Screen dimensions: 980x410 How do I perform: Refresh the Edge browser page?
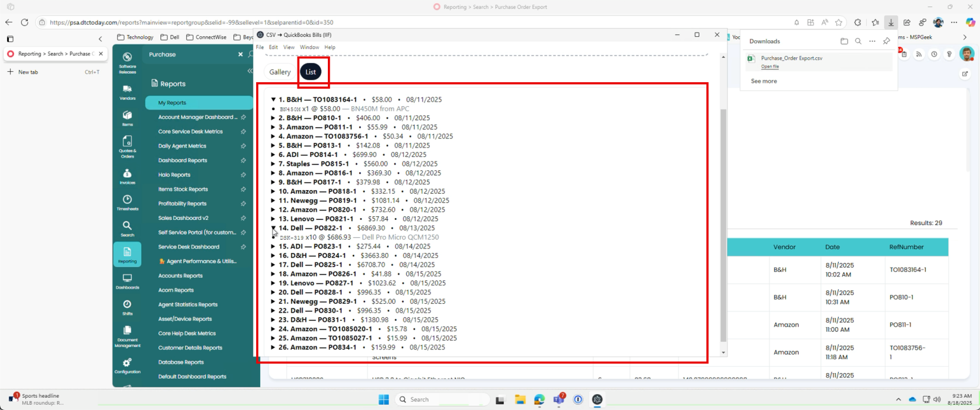tap(24, 22)
